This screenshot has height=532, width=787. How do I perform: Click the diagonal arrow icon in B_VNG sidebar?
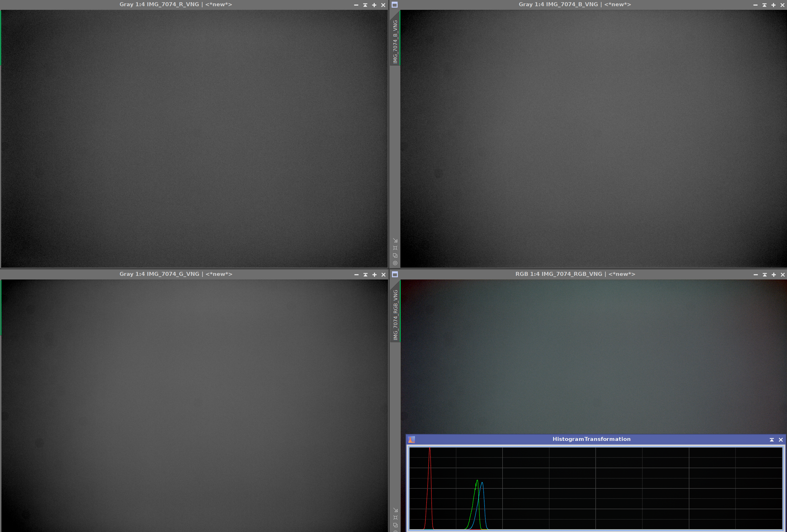pyautogui.click(x=395, y=241)
